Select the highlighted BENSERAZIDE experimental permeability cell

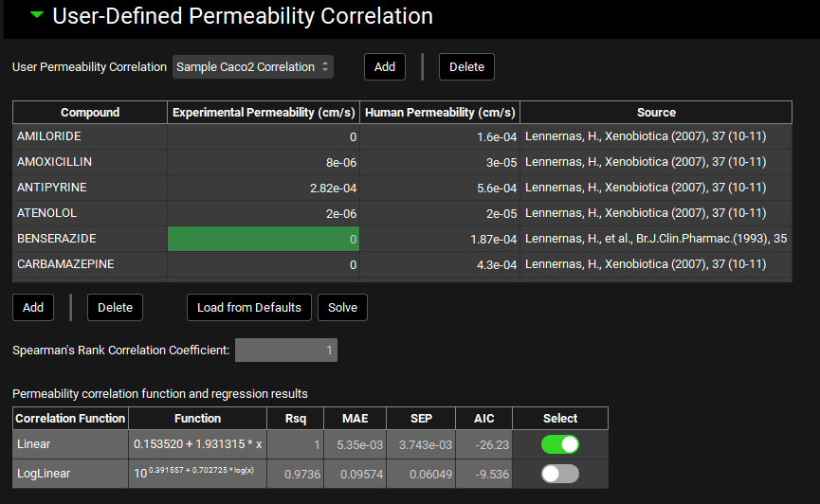264,239
